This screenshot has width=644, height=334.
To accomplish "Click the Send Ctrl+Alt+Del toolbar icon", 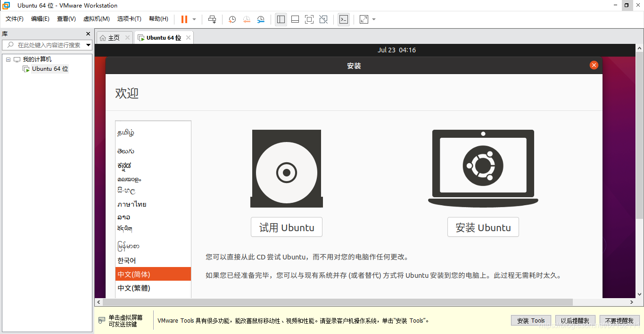I will click(x=212, y=19).
